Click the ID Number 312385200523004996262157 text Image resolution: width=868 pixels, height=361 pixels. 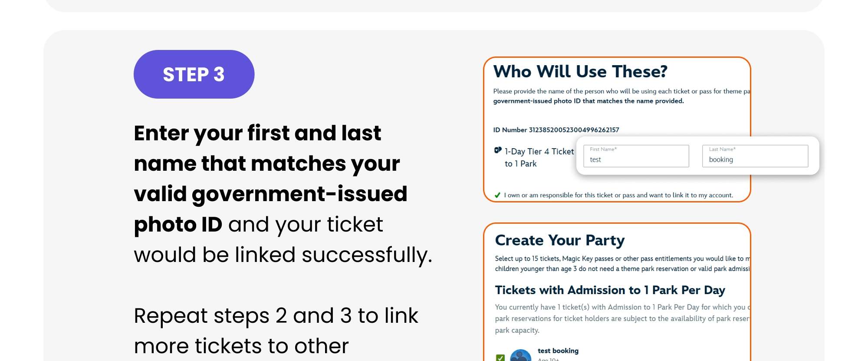556,129
